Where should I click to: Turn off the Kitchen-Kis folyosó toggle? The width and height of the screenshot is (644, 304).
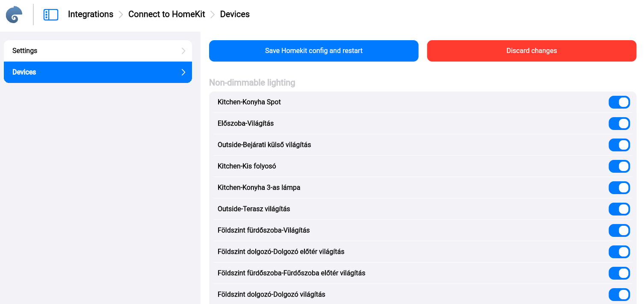pos(619,166)
